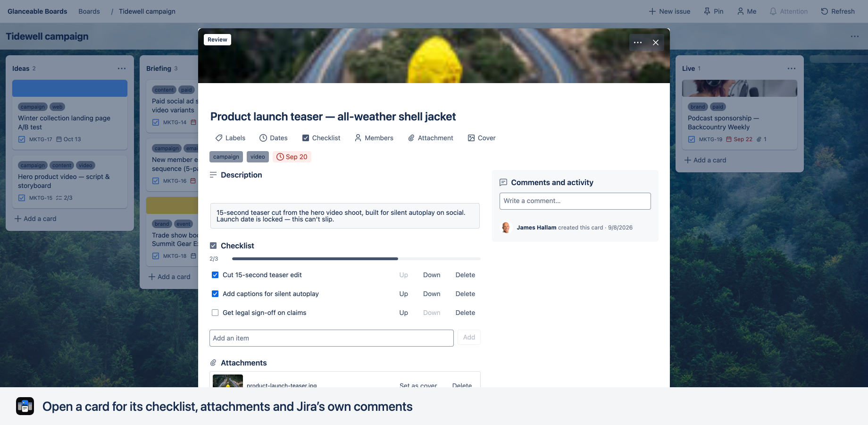The width and height of the screenshot is (868, 425).
Task: Click the Add an item field
Action: (x=332, y=338)
